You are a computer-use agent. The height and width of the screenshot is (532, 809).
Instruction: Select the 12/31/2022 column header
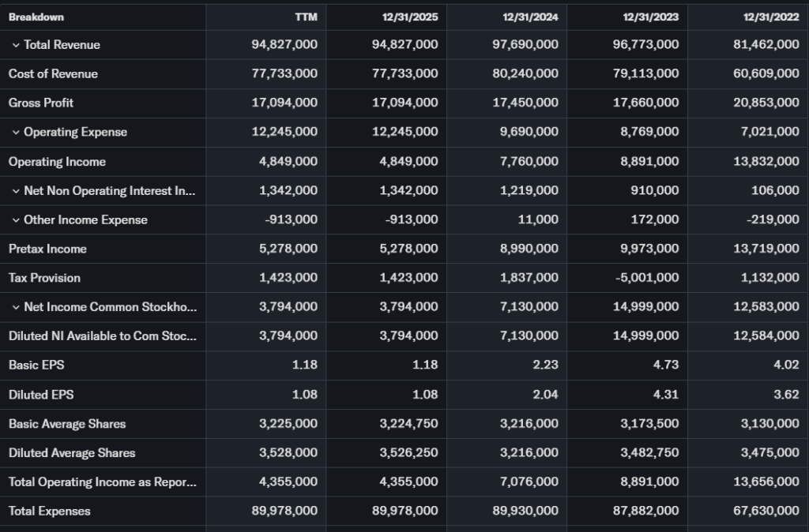[x=770, y=17]
